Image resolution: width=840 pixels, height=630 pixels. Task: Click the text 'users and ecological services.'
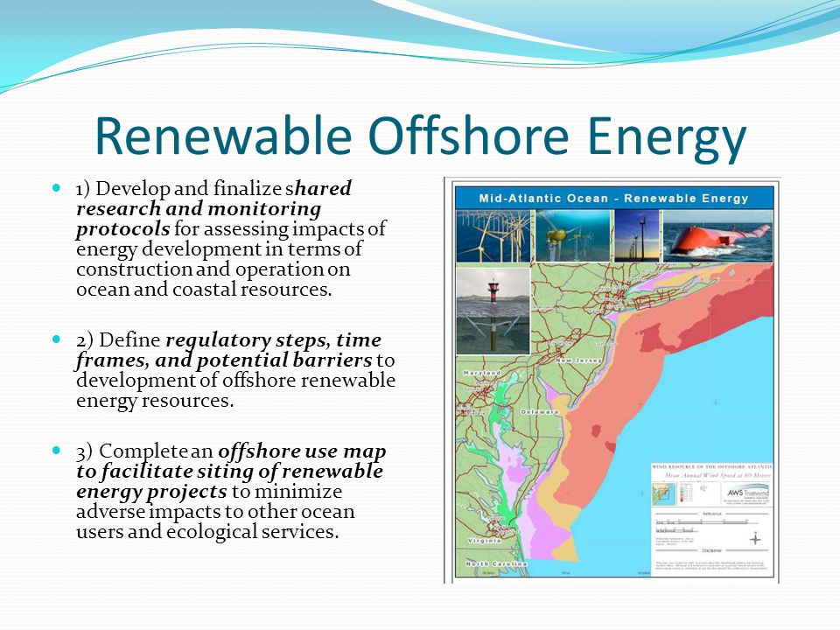click(207, 532)
